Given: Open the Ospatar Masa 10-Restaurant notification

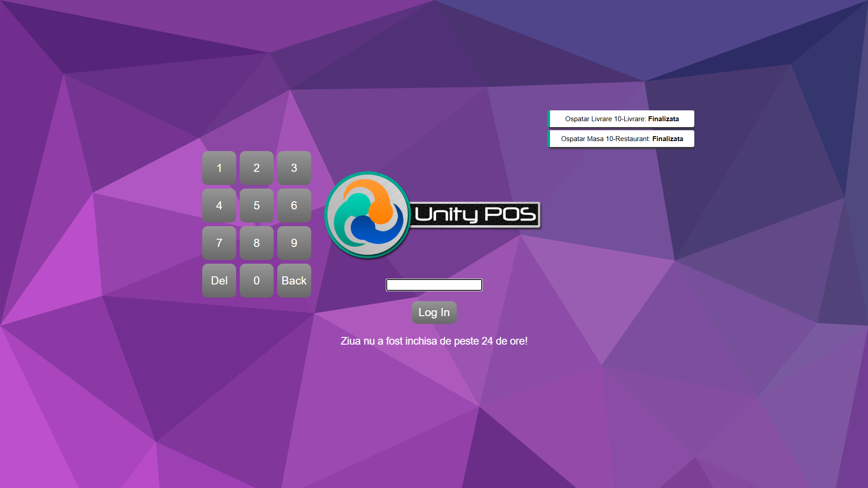Looking at the screenshot, I should click(x=621, y=139).
